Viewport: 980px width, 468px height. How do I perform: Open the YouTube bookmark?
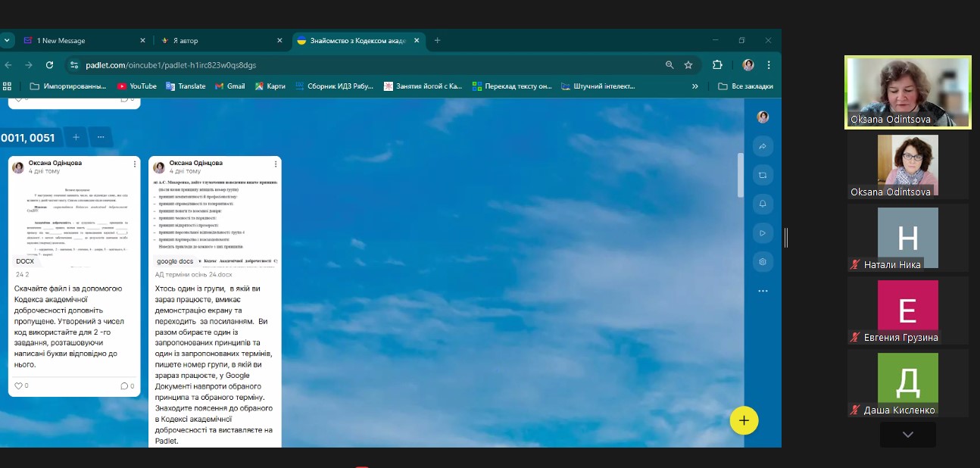tap(137, 86)
